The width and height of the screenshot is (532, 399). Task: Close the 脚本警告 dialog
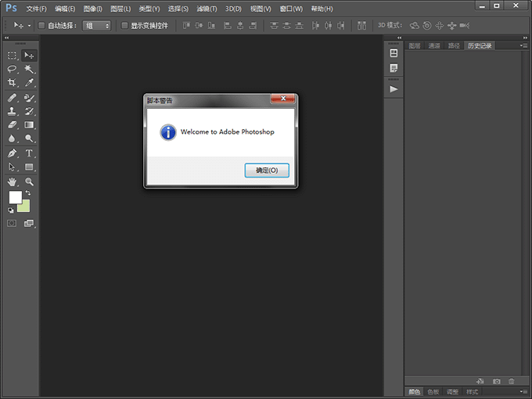pyautogui.click(x=283, y=99)
